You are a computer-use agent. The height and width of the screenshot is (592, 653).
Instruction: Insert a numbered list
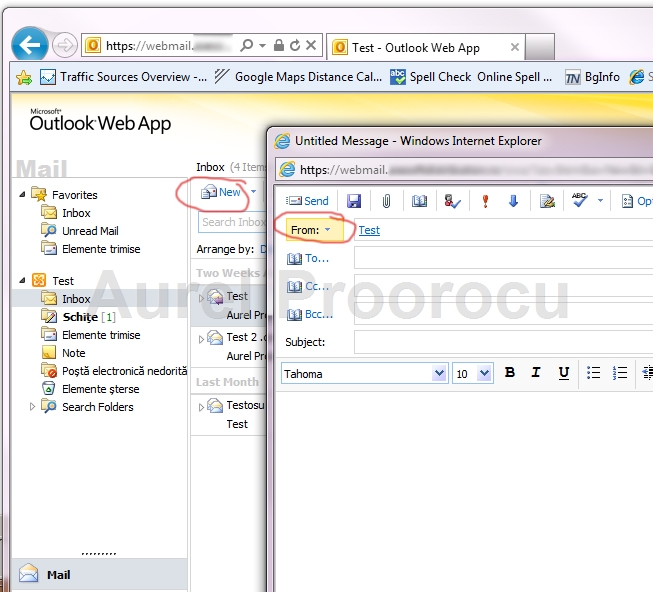click(620, 373)
